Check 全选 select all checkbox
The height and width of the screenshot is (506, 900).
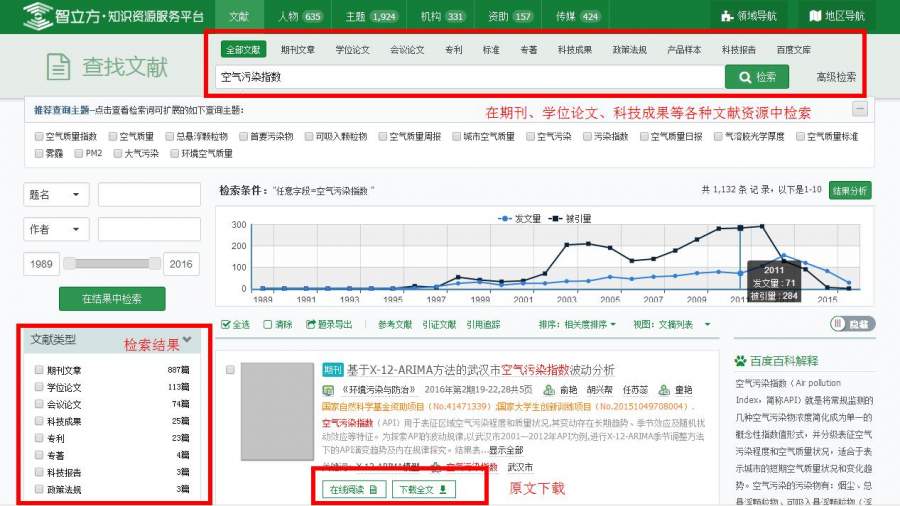point(226,325)
